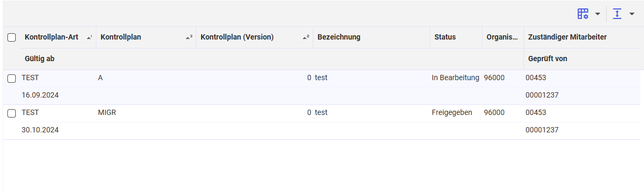Sort by the Bezeichnung column header
This screenshot has width=644, height=193.
pyautogui.click(x=339, y=37)
